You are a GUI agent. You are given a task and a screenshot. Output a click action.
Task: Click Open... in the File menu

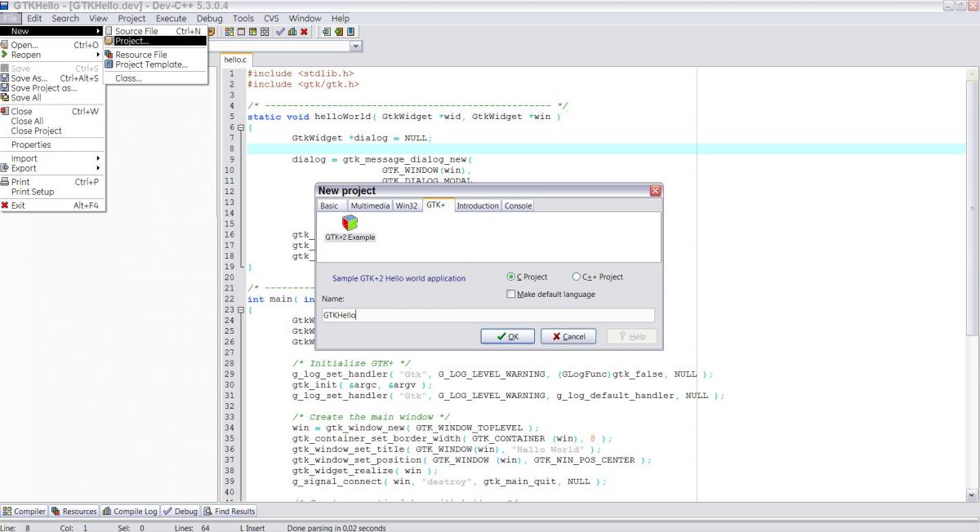pos(52,45)
